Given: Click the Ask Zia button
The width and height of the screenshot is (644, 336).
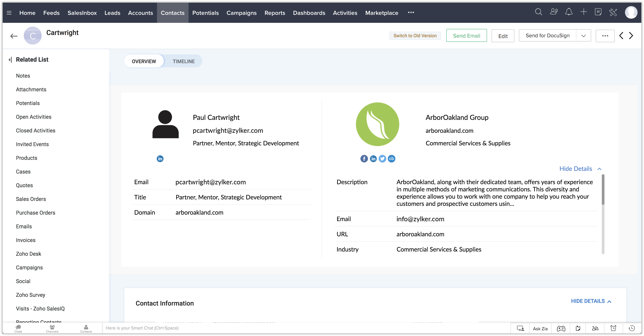Looking at the screenshot, I should 540,329.
